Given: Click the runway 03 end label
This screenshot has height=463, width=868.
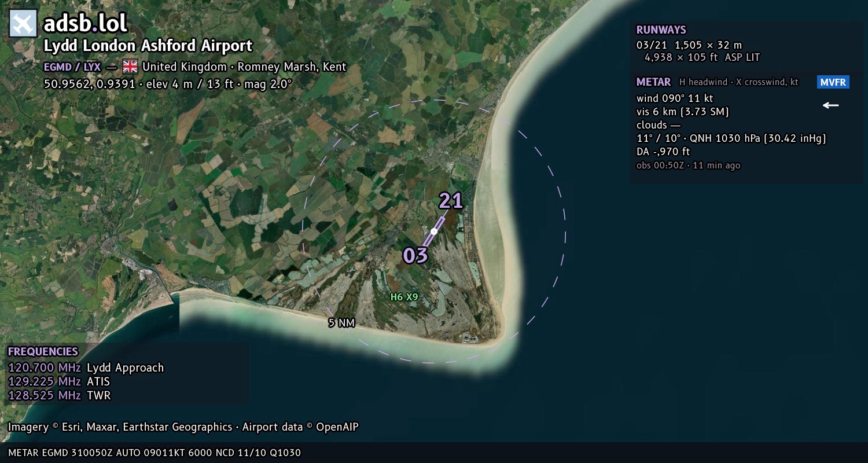Looking at the screenshot, I should tap(415, 255).
